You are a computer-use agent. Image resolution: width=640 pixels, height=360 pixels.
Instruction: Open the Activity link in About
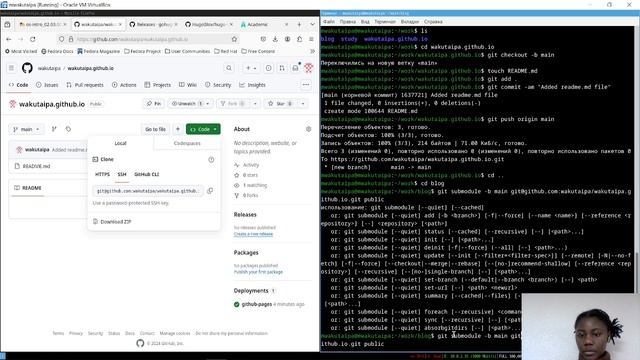pyautogui.click(x=251, y=165)
